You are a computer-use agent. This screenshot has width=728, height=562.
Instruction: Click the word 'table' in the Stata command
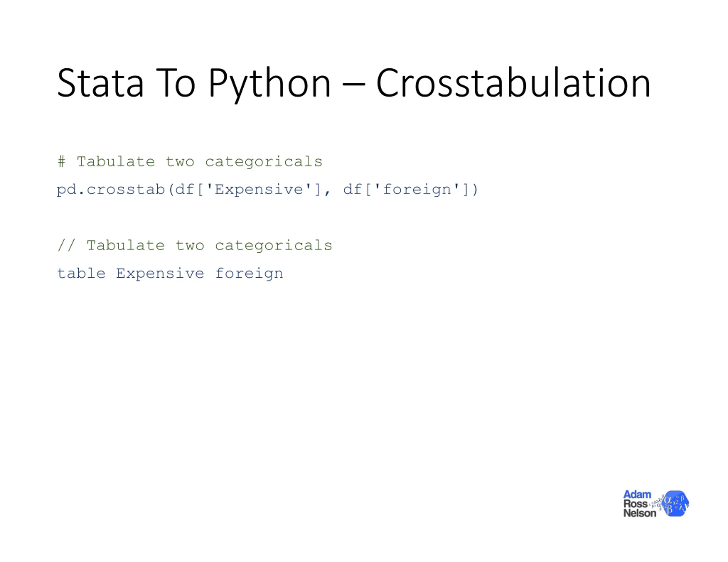tap(81, 273)
